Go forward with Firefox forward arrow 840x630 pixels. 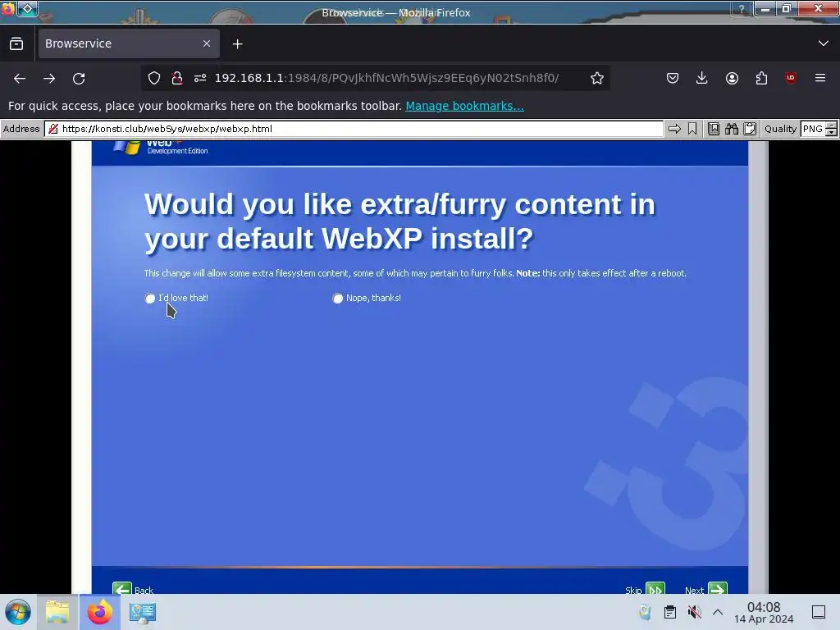pos(49,78)
